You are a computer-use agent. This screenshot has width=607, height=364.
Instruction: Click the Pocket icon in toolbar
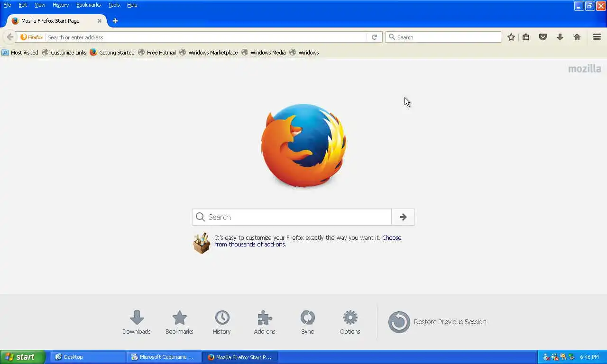tap(543, 37)
